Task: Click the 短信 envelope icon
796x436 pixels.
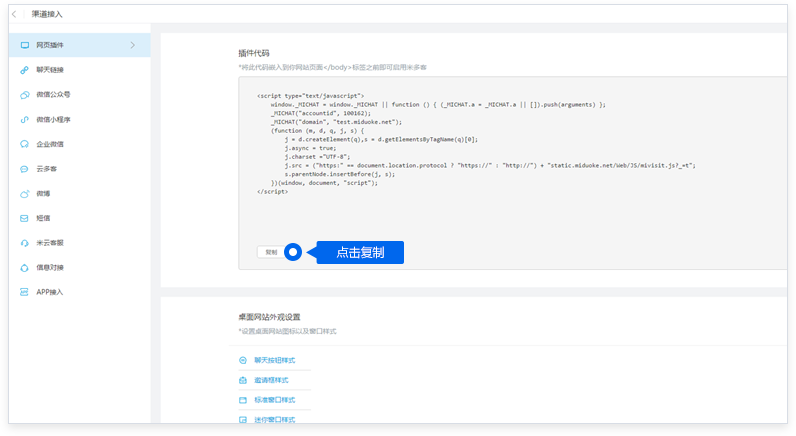Action: tap(25, 218)
